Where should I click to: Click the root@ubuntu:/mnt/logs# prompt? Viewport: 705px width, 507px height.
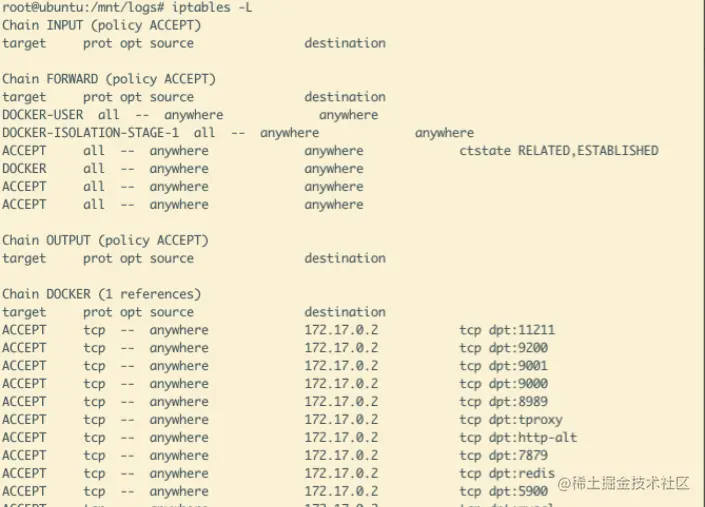click(85, 8)
